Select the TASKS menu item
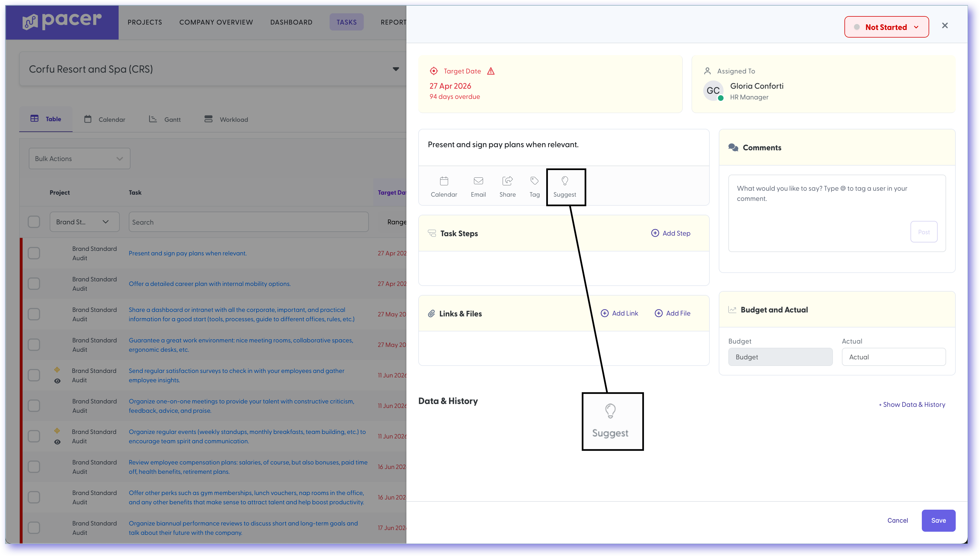The width and height of the screenshot is (980, 556). tap(347, 22)
